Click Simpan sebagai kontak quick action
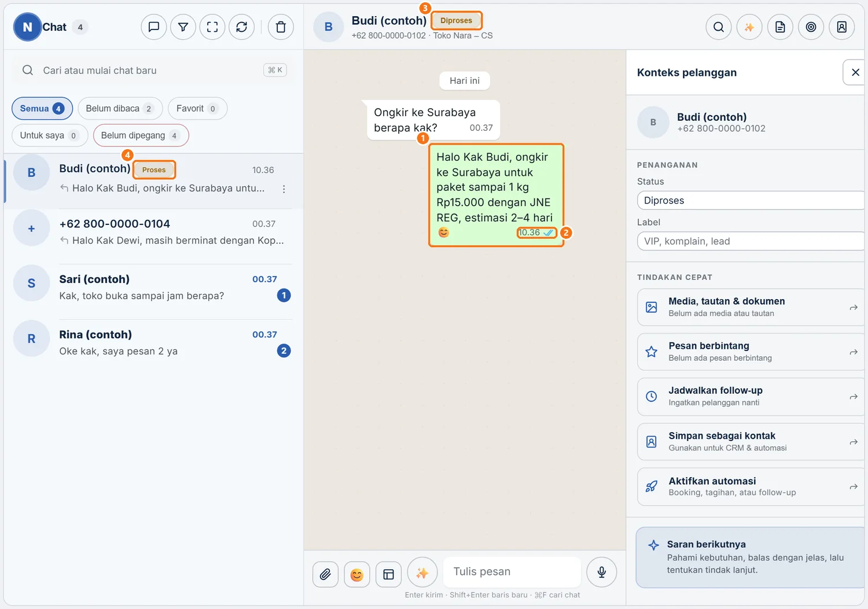The width and height of the screenshot is (868, 609). 751,442
